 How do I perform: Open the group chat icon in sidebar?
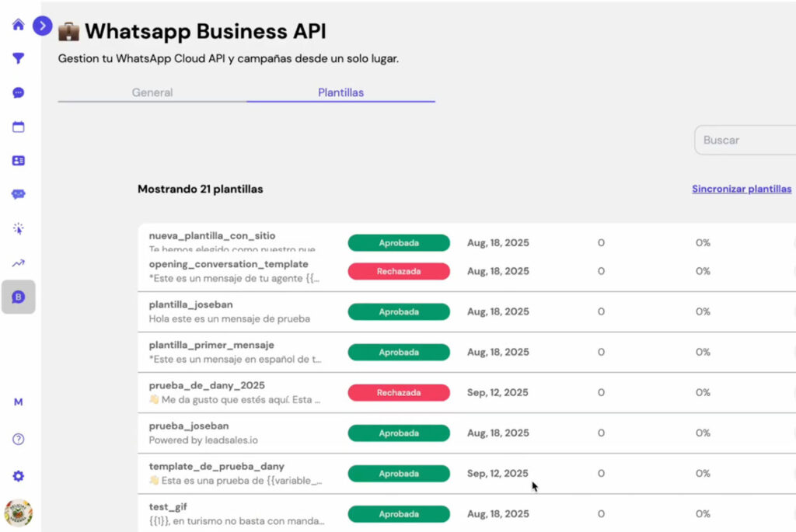click(x=17, y=193)
